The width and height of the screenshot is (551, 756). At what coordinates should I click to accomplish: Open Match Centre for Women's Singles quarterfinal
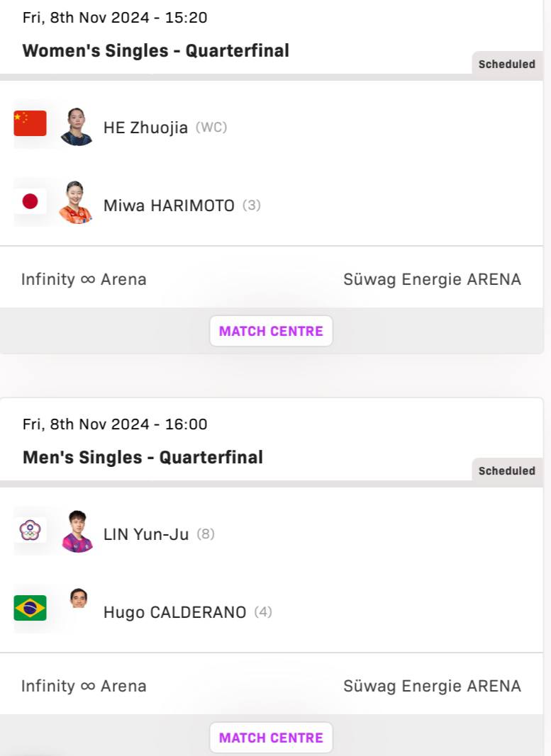point(271,331)
